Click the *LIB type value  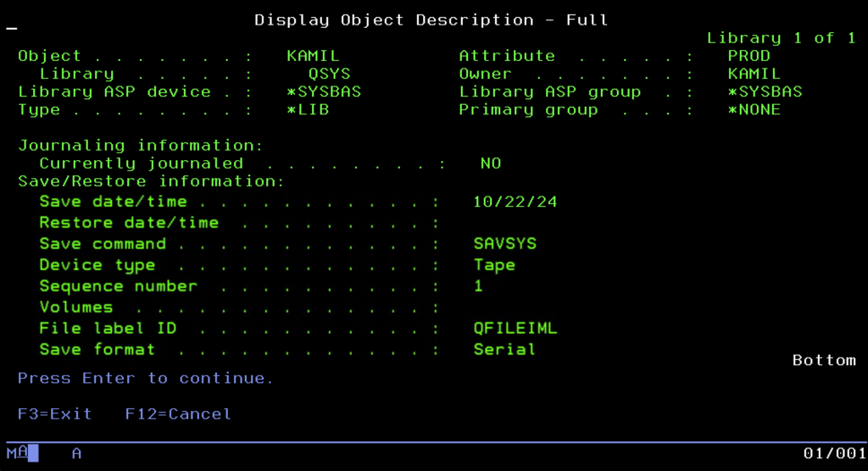[308, 110]
